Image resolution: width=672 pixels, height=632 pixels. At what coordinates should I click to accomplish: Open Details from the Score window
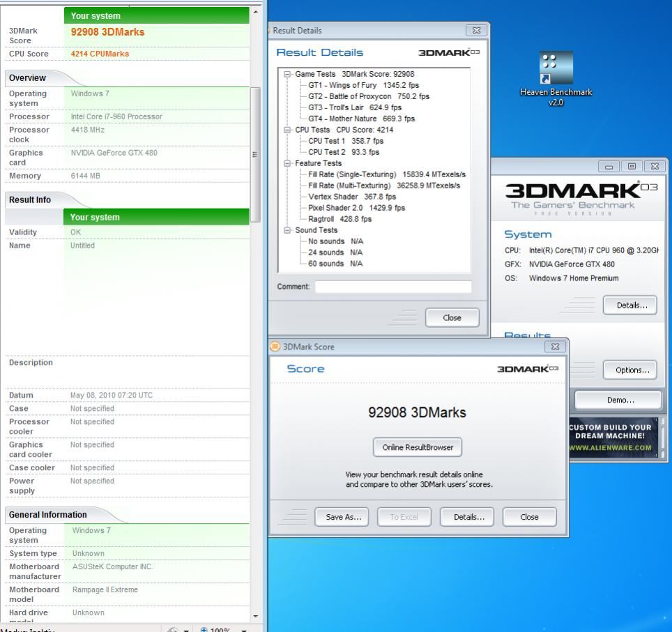[467, 517]
